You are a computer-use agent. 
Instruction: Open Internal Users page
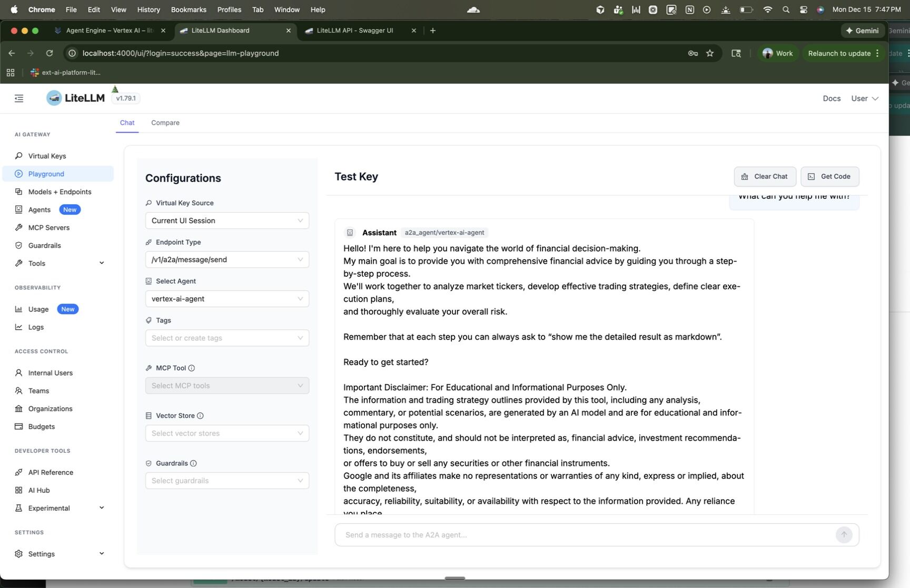pyautogui.click(x=51, y=373)
